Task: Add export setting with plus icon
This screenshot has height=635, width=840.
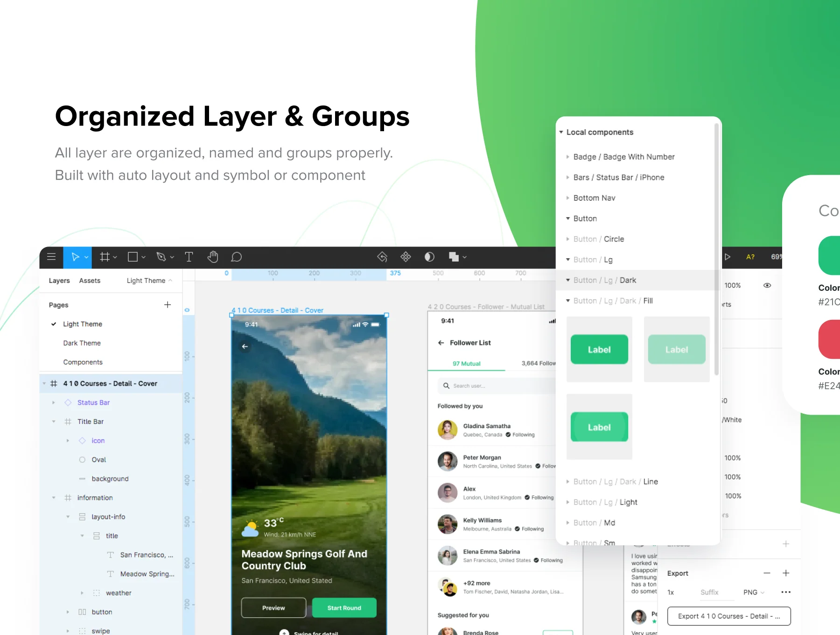Action: coord(786,573)
